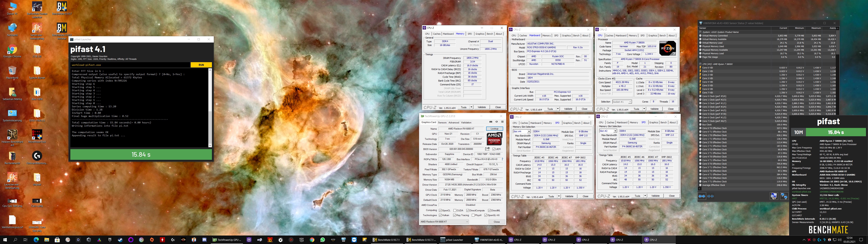Click Close button in CPU-Z Mainboard window
The width and height of the screenshot is (868, 244).
coord(584,109)
